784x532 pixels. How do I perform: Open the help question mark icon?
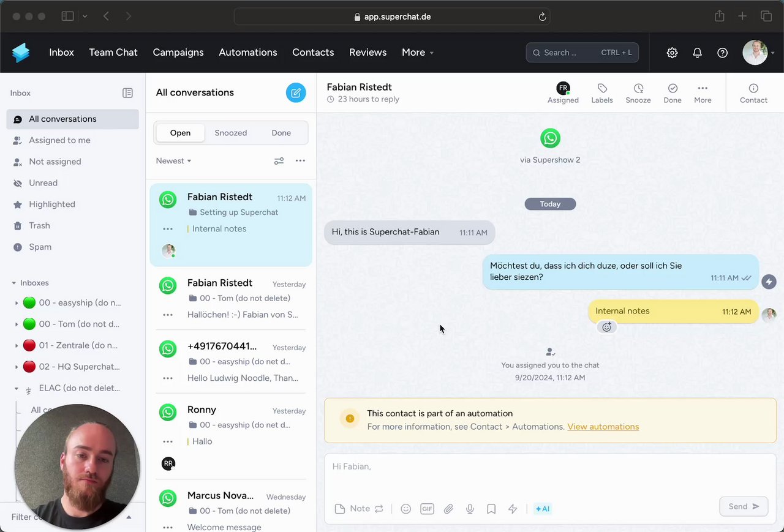coord(723,53)
